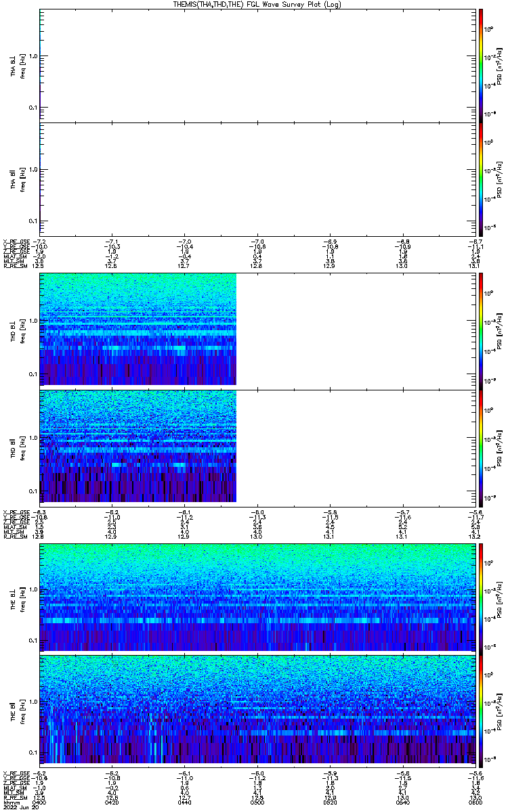The height and width of the screenshot is (812, 508).
Task: Click the 1.0 frequency tick on THA B-perpendicular
Action: click(33, 56)
